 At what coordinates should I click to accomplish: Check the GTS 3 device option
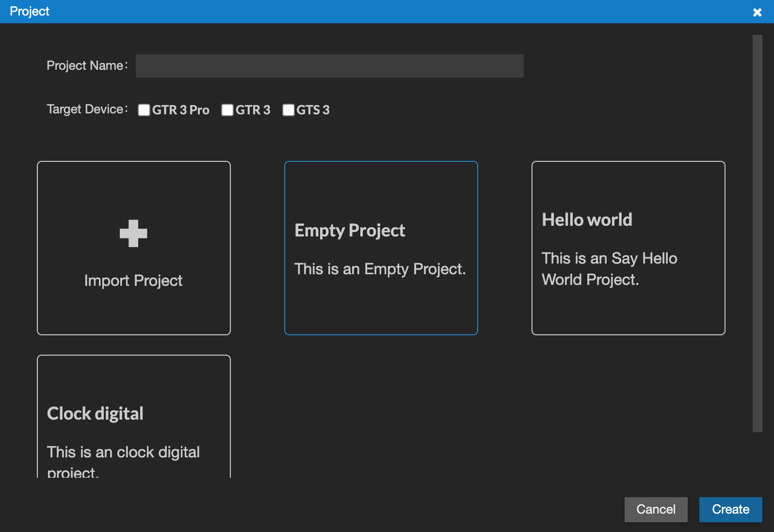289,110
